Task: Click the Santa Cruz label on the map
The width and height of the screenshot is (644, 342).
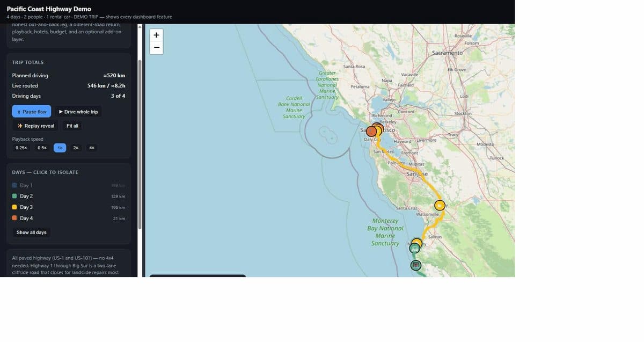Action: 406,208
